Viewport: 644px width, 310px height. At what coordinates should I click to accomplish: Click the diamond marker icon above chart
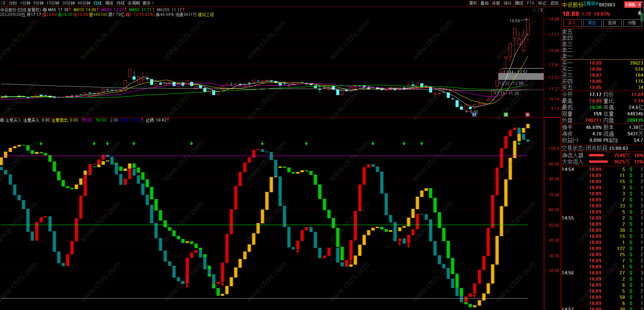pyautogui.click(x=535, y=10)
